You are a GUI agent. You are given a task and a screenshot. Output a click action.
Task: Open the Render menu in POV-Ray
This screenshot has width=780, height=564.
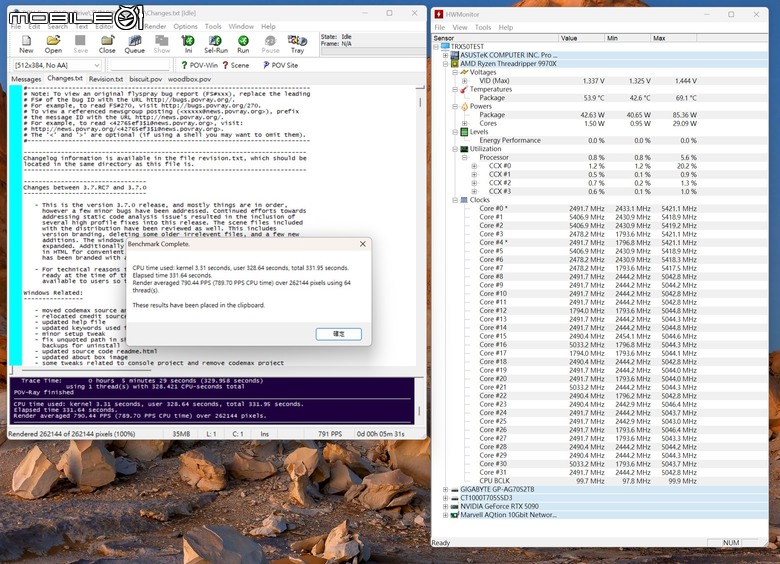coord(155,26)
